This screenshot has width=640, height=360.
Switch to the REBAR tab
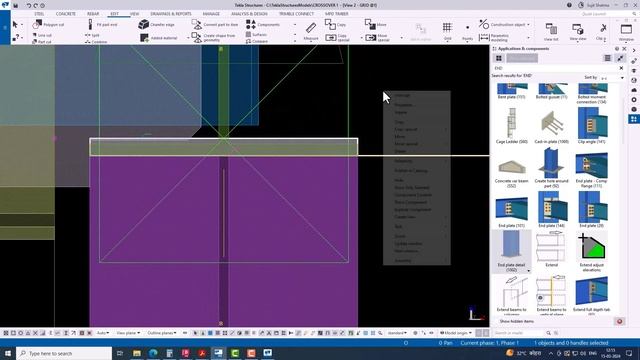click(x=93, y=14)
